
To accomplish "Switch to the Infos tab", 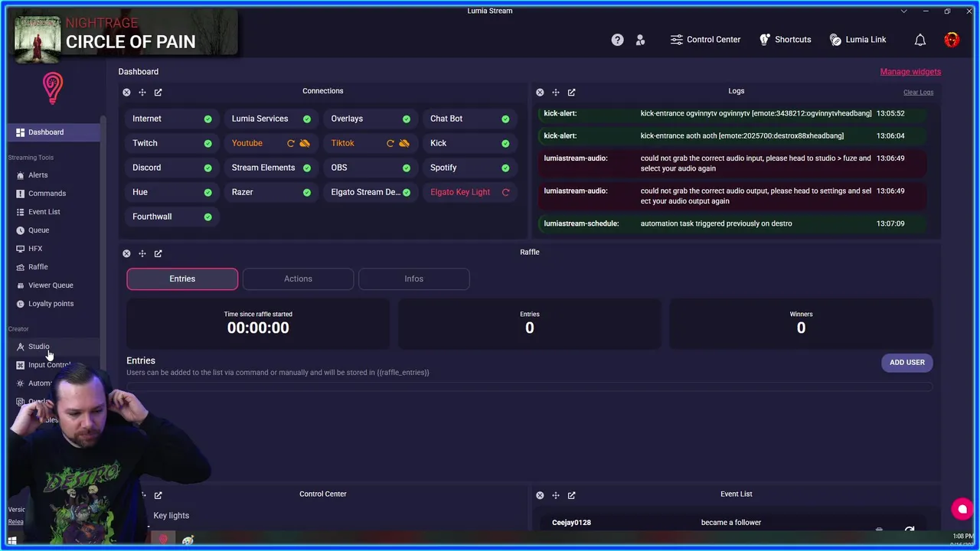I will pos(413,279).
